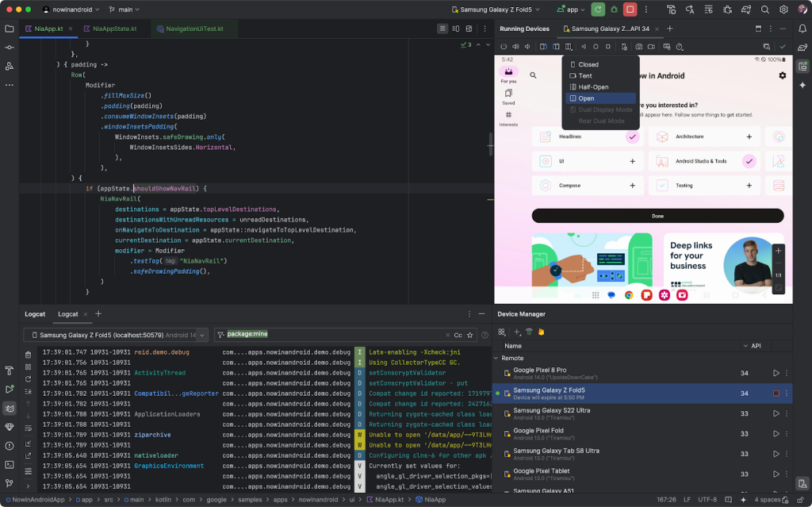Screen dimensions: 812x507
Task: Clear the Logcat output with the trash icon
Action: [28, 355]
